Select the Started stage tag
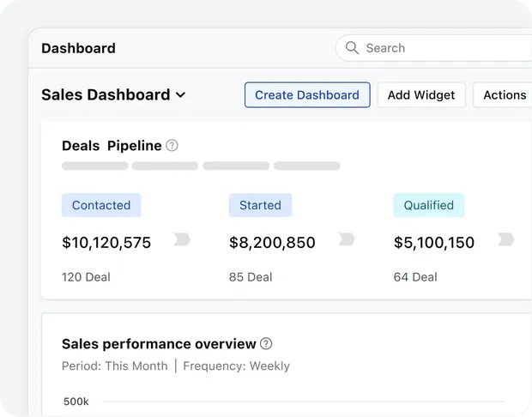This screenshot has width=532, height=417. point(260,205)
